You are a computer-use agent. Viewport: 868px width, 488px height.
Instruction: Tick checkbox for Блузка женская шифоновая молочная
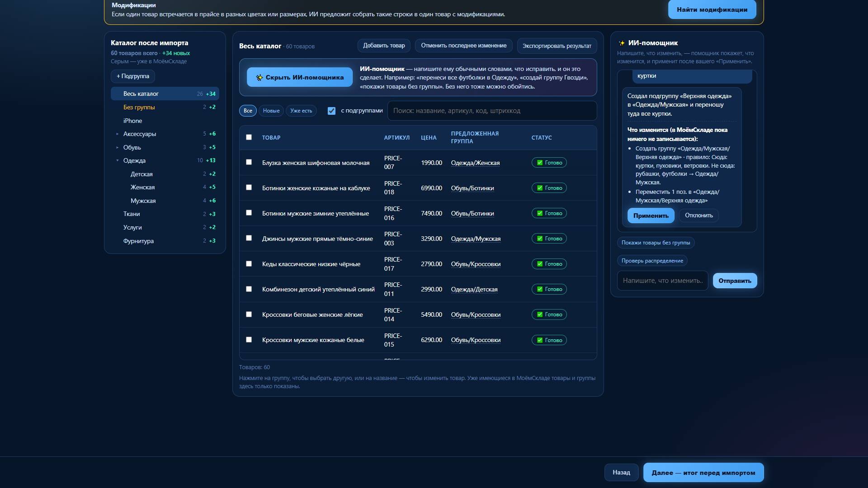(x=249, y=162)
